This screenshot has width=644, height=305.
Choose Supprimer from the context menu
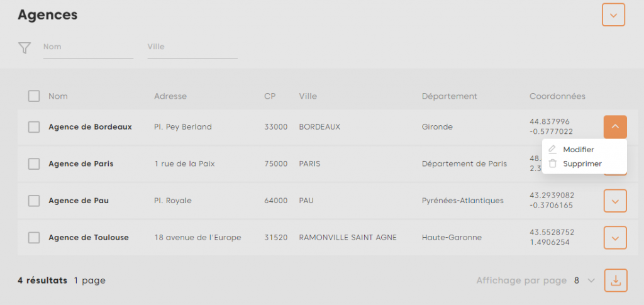(582, 164)
